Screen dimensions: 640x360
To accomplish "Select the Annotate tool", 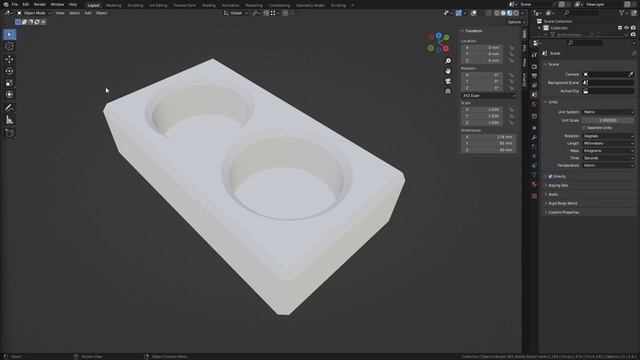I will pos(9,108).
